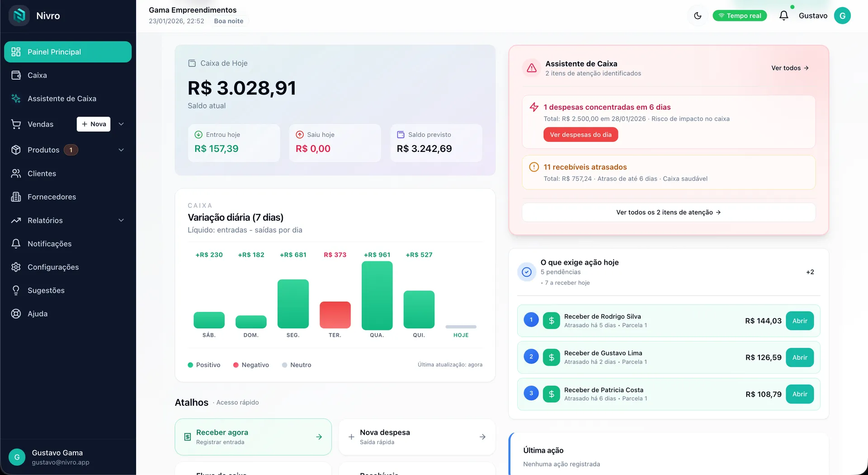This screenshot has height=475, width=868.
Task: Click dollar icon on Rodrigo Silva row
Action: tap(551, 321)
